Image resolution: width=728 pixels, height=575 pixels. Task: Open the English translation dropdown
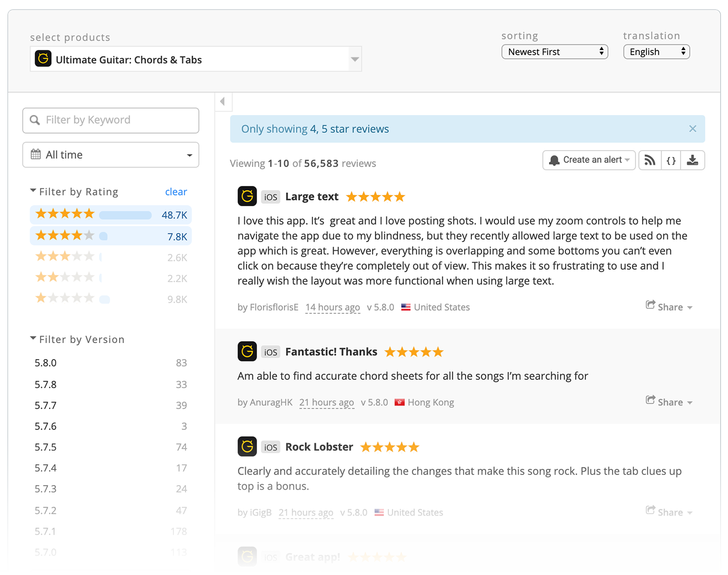point(656,52)
